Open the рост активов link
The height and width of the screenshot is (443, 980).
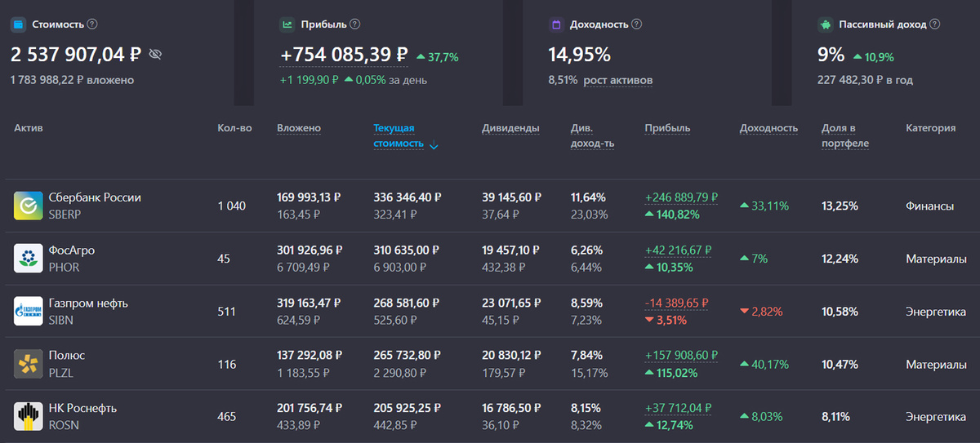[618, 80]
